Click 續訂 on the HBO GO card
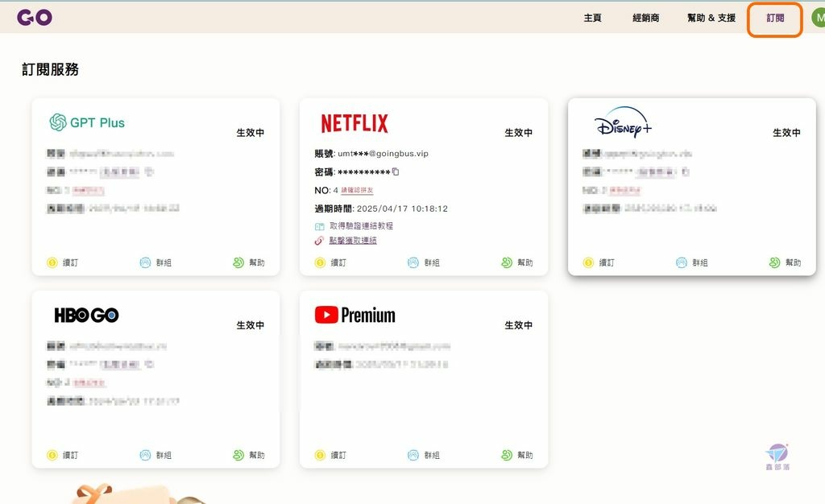This screenshot has width=825, height=504. 63,455
